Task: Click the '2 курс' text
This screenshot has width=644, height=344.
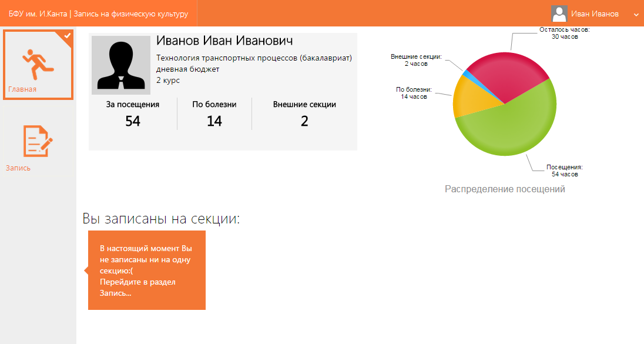Action: click(168, 80)
